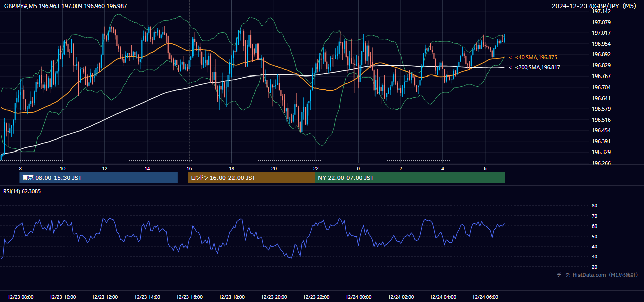Click the 197.079 price axis value

[x=601, y=22]
